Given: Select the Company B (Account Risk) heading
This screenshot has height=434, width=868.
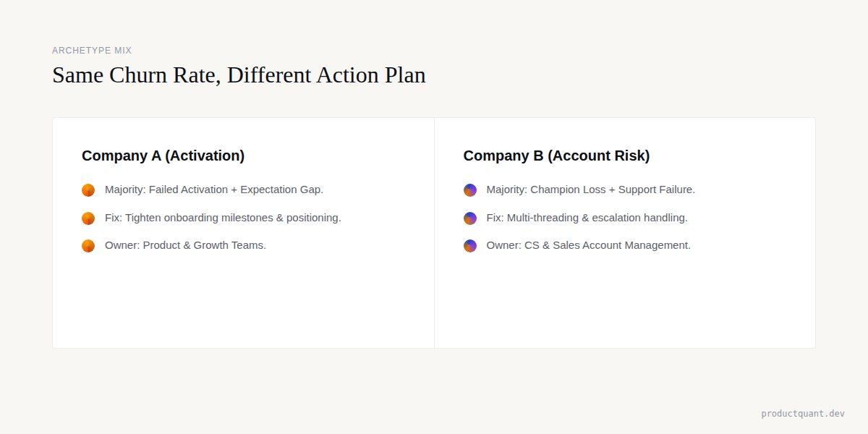Looking at the screenshot, I should pos(556,156).
